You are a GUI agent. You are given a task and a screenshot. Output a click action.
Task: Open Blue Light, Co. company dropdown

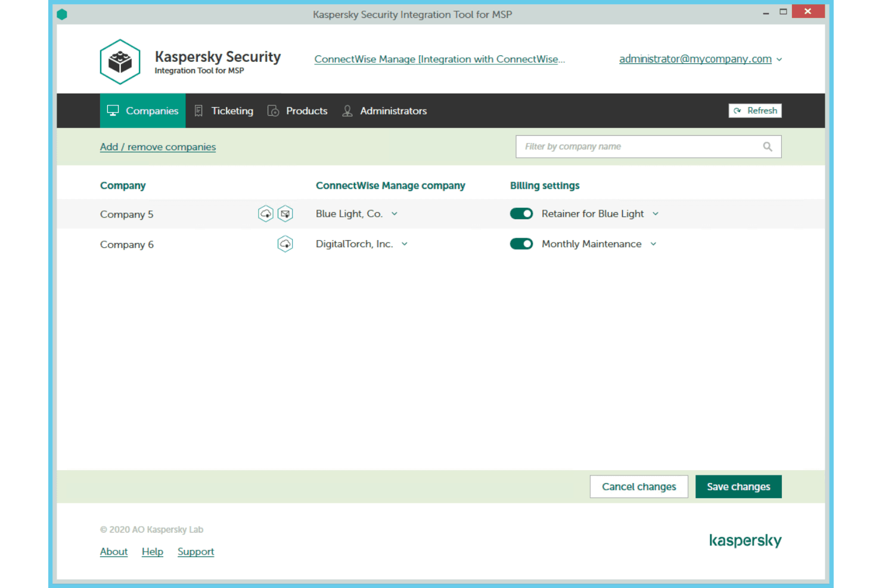[x=356, y=214]
